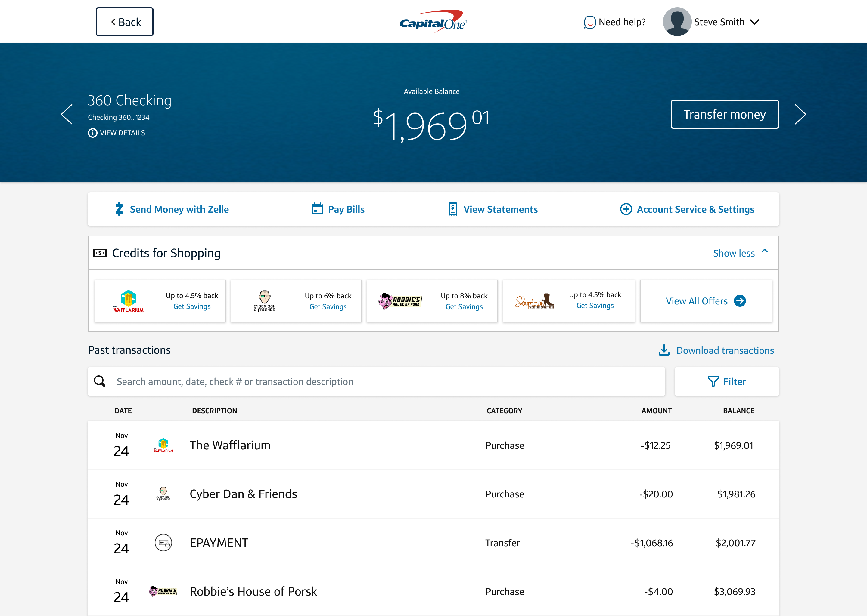The image size is (867, 616).
Task: Click the View Statements receipt icon
Action: [x=452, y=209]
